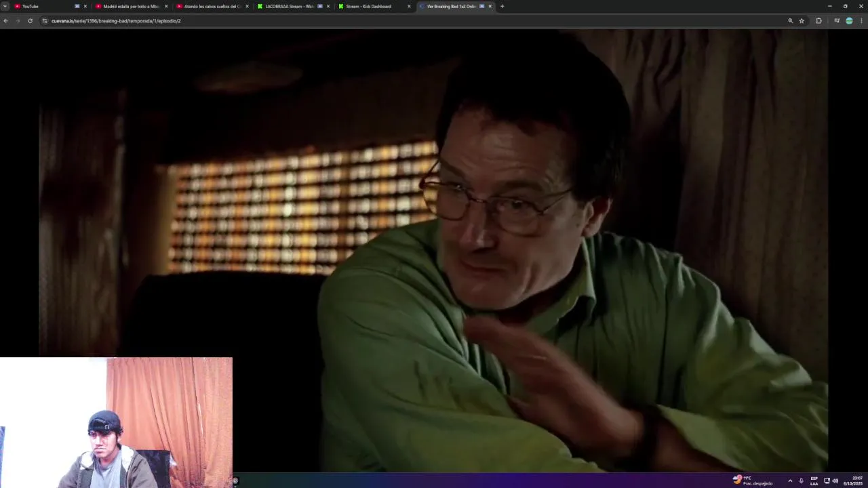This screenshot has height=488, width=868.
Task: Switch to 'Atando los cabos sueltos' tab
Action: point(212,6)
